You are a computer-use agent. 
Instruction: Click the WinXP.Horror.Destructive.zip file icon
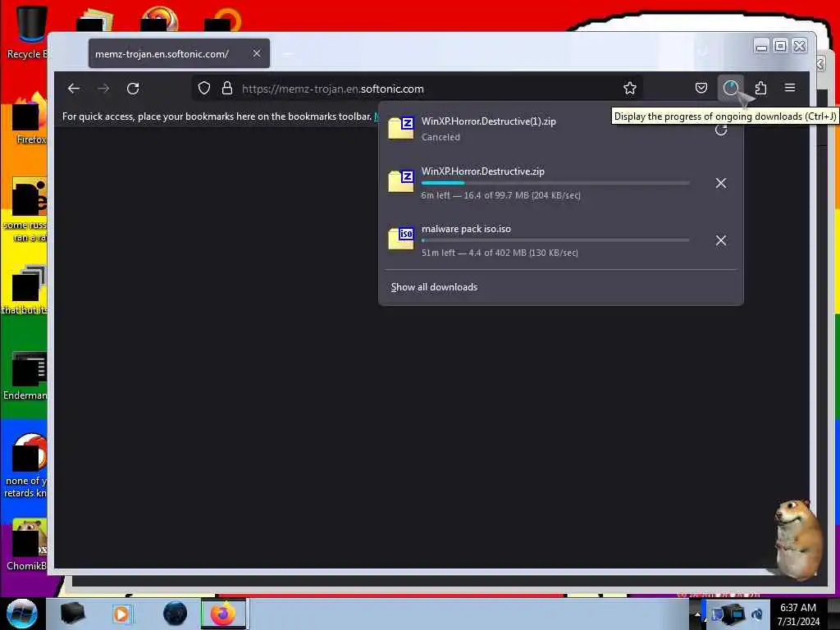[x=400, y=181]
